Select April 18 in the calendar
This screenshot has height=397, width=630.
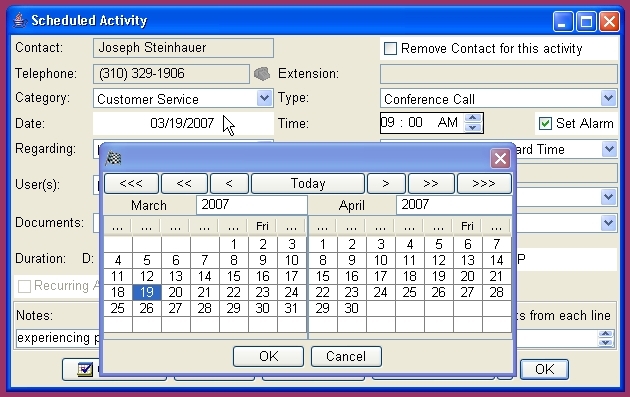click(409, 276)
